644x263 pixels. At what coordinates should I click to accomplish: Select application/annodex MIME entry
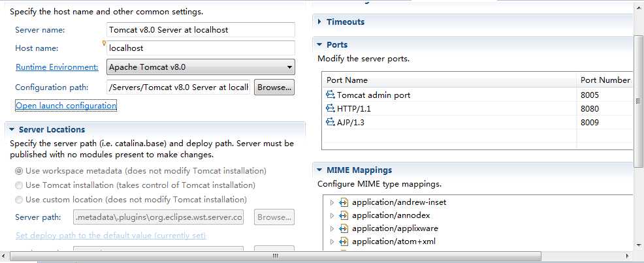click(x=391, y=215)
